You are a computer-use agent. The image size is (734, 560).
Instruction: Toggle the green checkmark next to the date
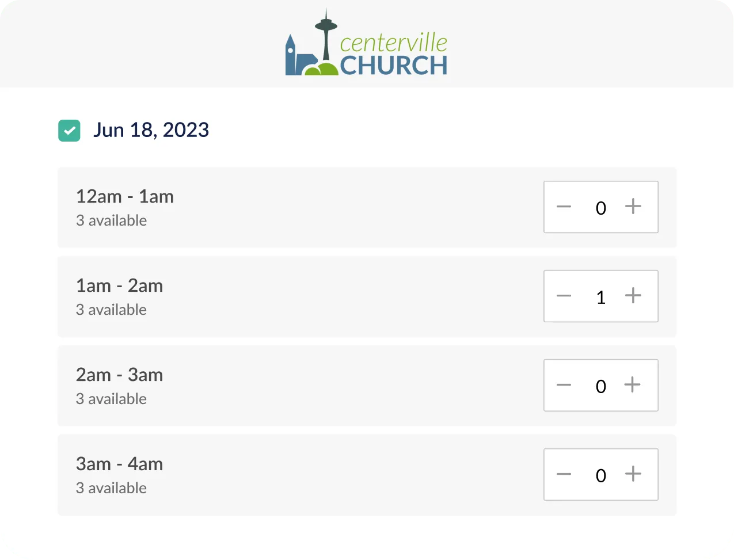pos(69,130)
